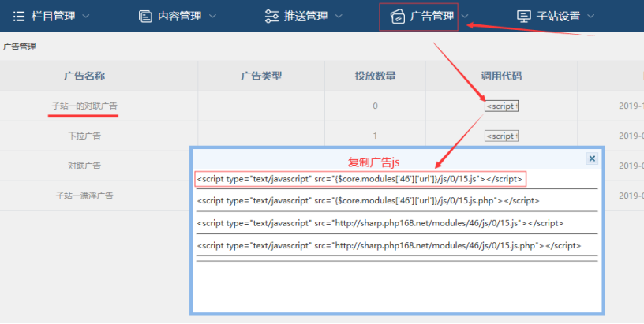The height and width of the screenshot is (324, 644).
Task: Select the 子站一漂浮广告 row name
Action: coord(84,196)
